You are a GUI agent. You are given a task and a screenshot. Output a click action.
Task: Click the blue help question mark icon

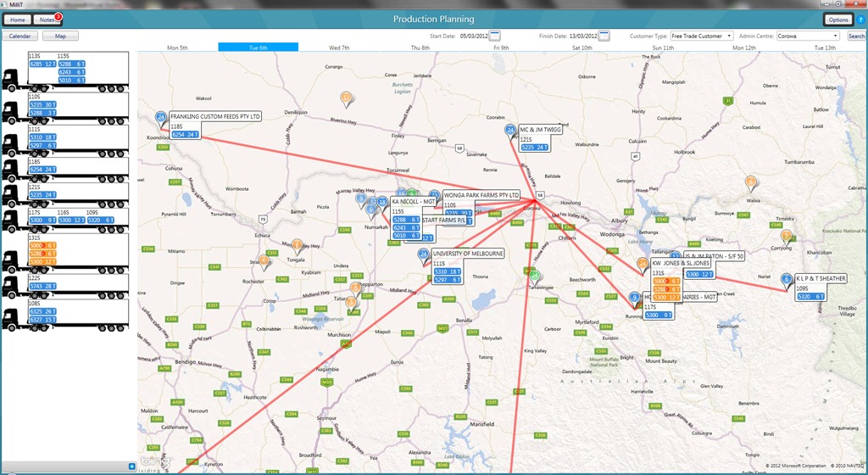[x=860, y=19]
